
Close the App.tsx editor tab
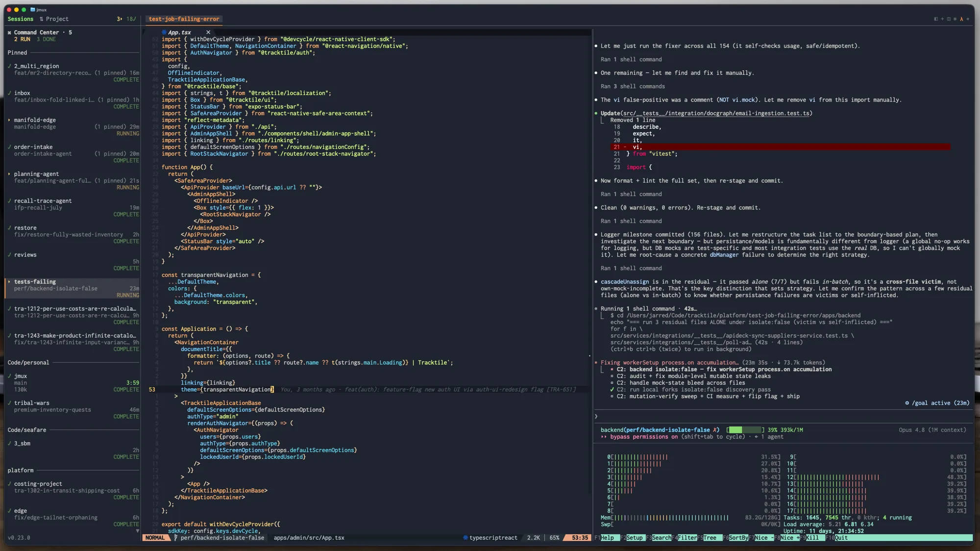(x=208, y=32)
